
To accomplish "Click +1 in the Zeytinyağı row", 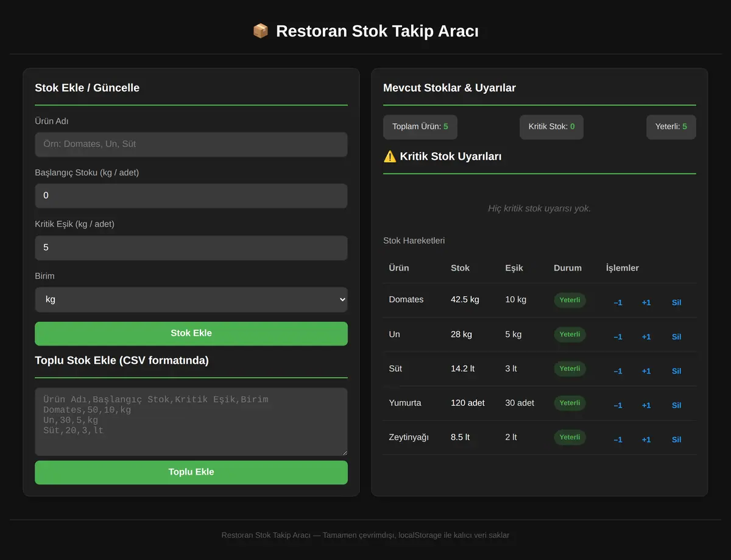I will point(646,439).
